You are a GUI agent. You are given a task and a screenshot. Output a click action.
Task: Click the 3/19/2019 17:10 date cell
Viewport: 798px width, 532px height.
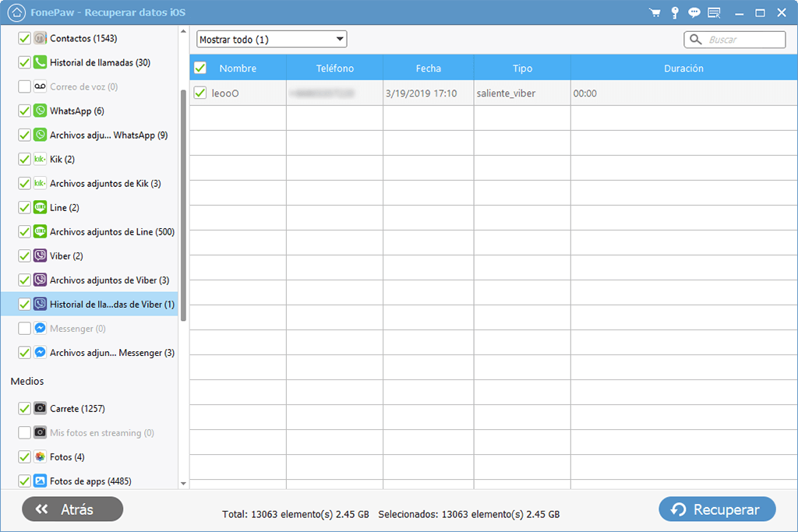[428, 93]
